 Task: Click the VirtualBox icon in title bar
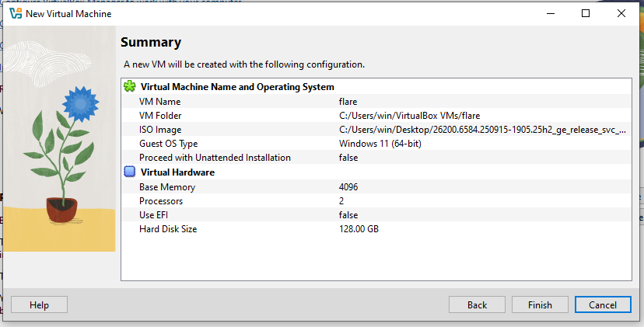[x=15, y=14]
